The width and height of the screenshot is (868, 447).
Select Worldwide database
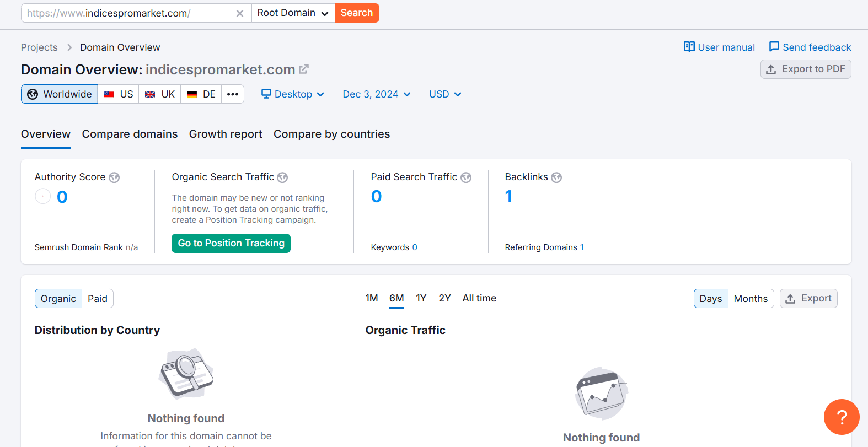pos(60,94)
